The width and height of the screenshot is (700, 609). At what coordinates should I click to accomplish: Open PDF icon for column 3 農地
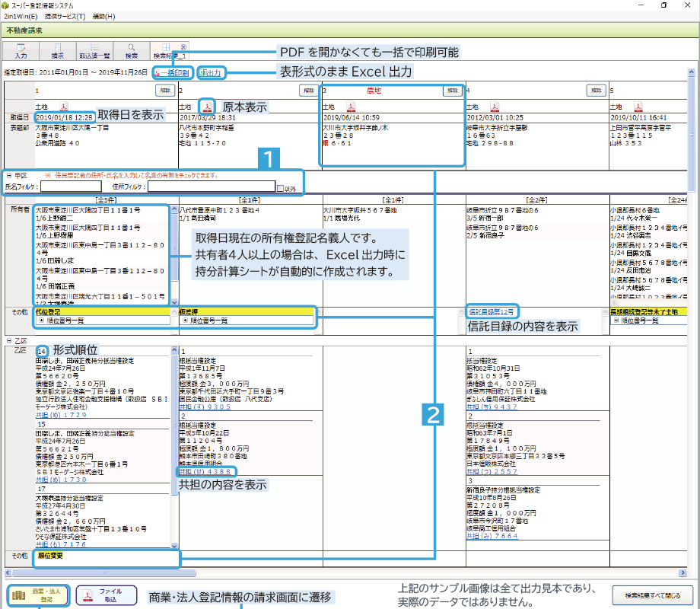point(351,106)
